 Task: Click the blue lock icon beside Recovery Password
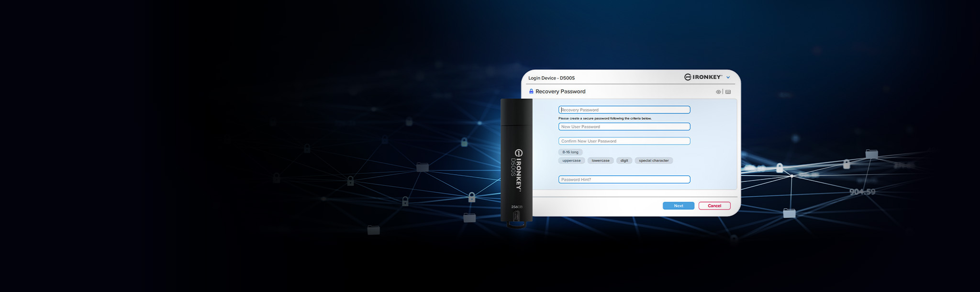click(x=531, y=91)
